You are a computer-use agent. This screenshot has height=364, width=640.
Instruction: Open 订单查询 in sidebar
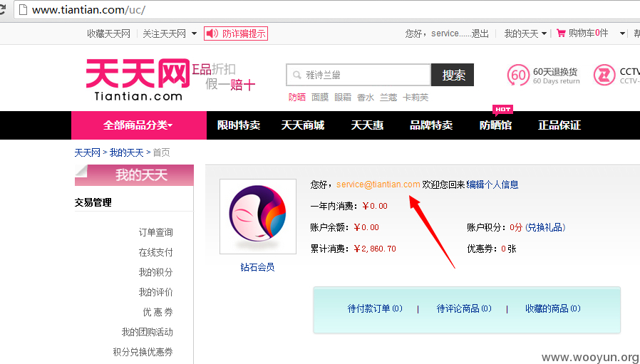click(x=156, y=232)
